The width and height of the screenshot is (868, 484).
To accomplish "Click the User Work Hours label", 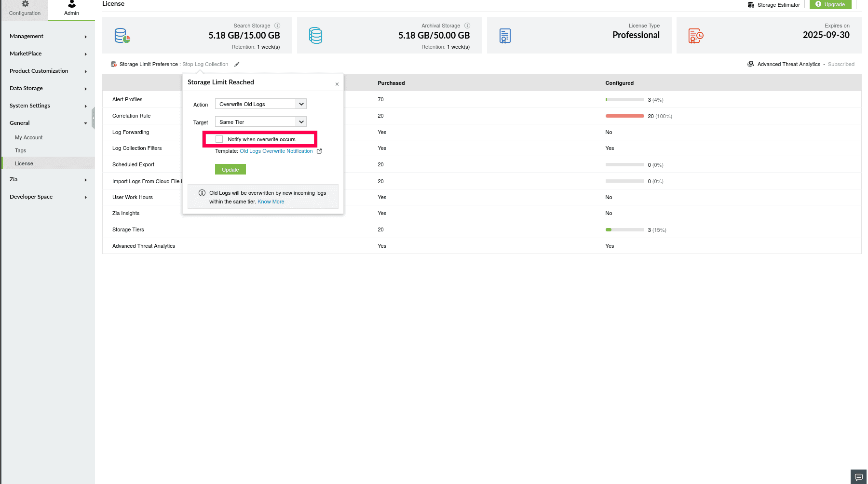I will (x=133, y=198).
